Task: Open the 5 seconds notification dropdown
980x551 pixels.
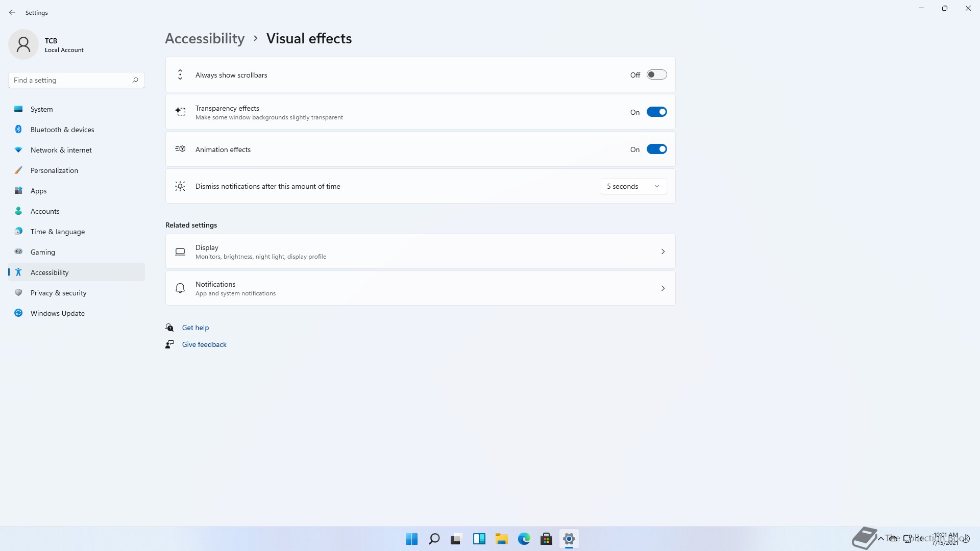Action: pos(633,186)
